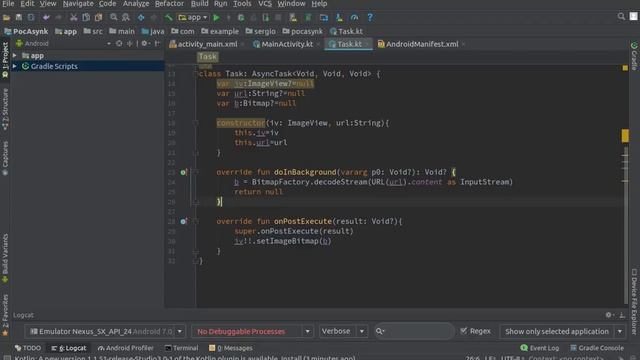Open the TODO tool window

tap(28, 348)
